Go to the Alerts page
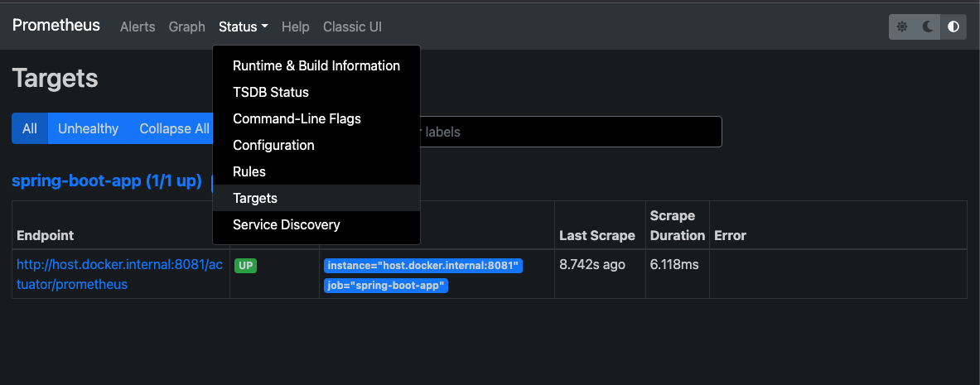980x385 pixels. pos(138,26)
